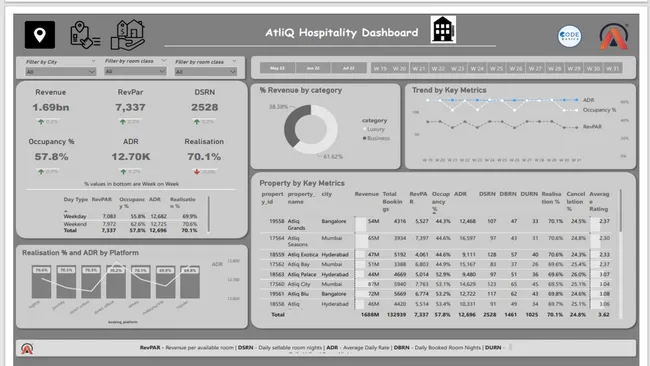Viewport: 650px width, 366px height.
Task: Click the Weekday row in Day Type table
Action: coord(131,216)
